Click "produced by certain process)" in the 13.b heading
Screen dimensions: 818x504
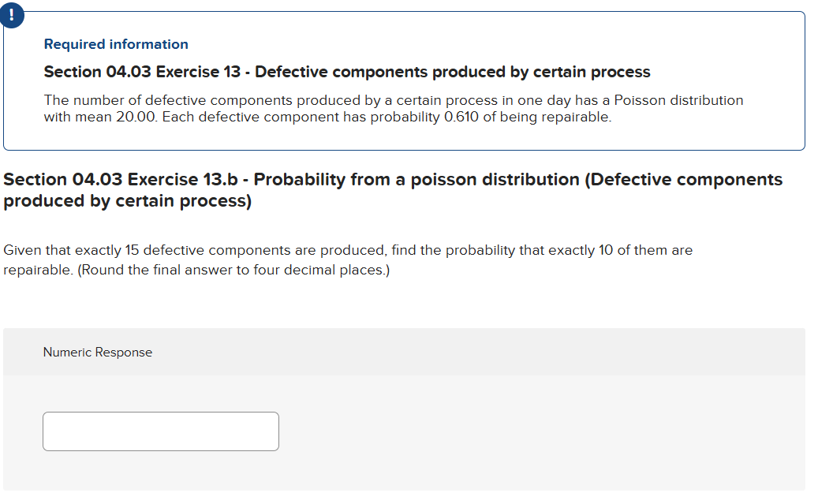tap(128, 201)
